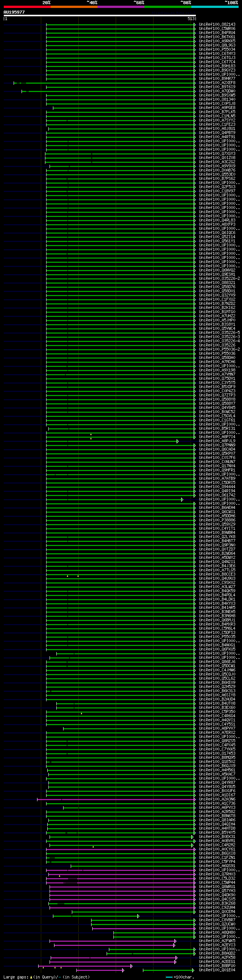Viewport: 242px width, 980px height.
Task: Select the UniRef100_P55034 label
Action: coord(217,50)
